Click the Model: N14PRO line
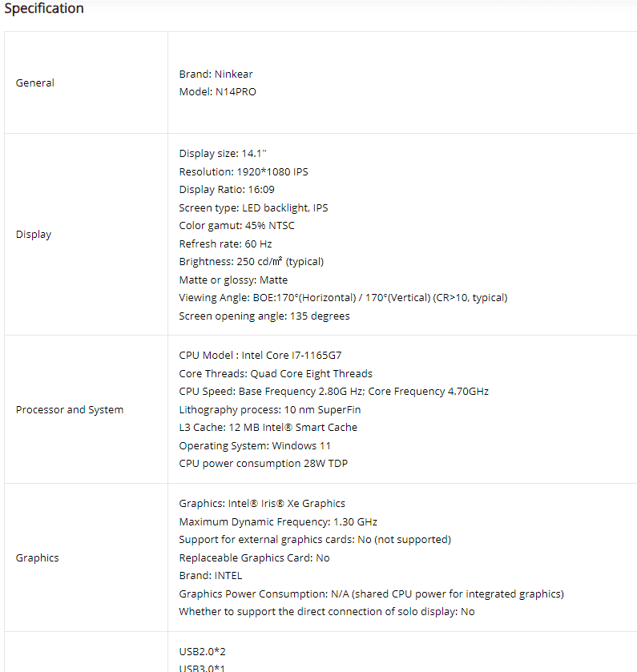The width and height of the screenshot is (637, 672). (217, 92)
